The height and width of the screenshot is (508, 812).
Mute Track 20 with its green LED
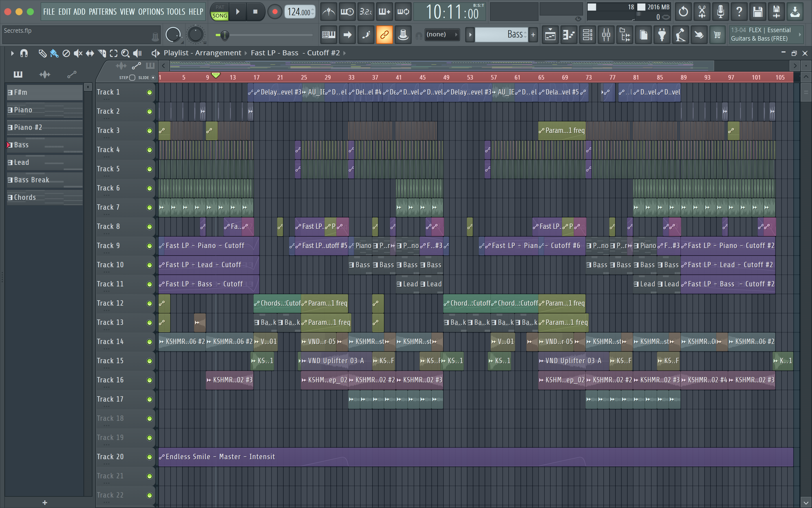tap(150, 457)
